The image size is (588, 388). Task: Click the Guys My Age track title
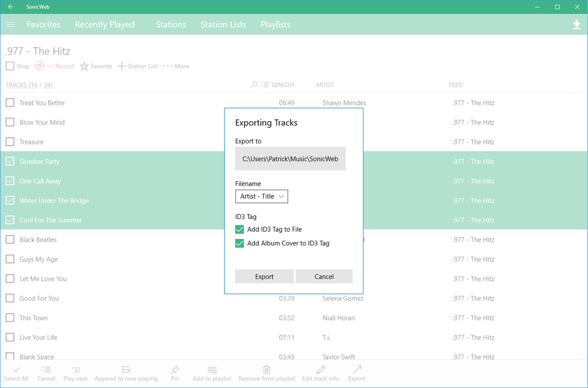(38, 259)
